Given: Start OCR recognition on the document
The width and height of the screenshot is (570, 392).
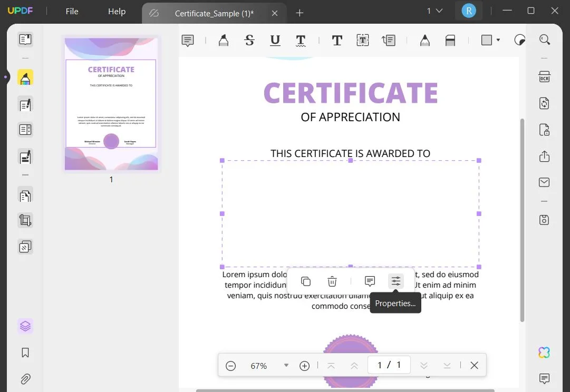Looking at the screenshot, I should click(544, 76).
